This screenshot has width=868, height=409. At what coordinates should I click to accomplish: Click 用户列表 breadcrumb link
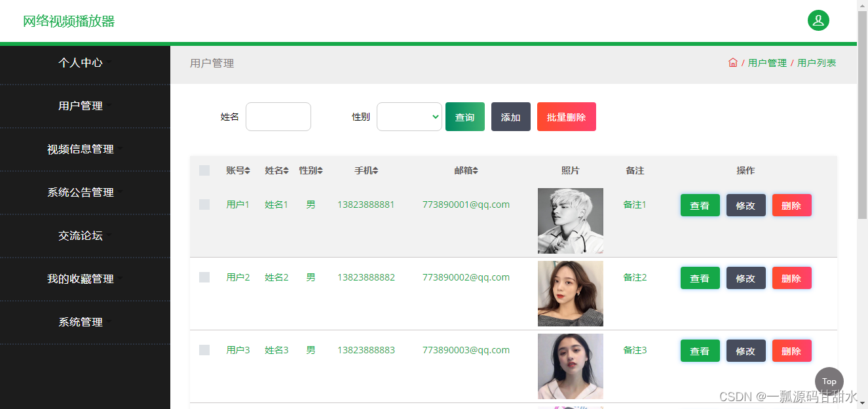tap(816, 63)
